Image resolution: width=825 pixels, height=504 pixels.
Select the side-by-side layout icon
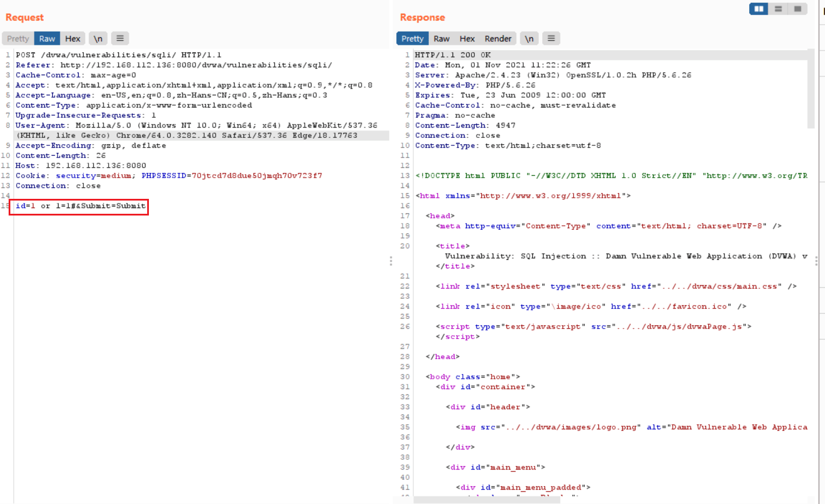759,9
